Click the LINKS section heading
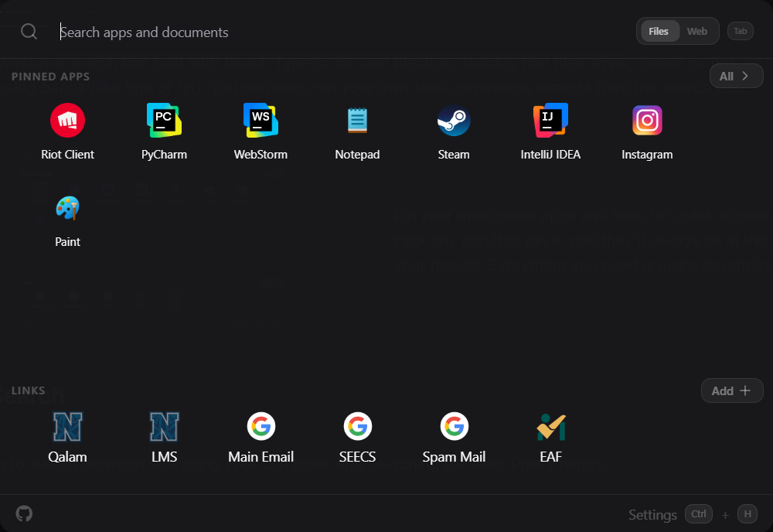The image size is (773, 532). click(28, 390)
